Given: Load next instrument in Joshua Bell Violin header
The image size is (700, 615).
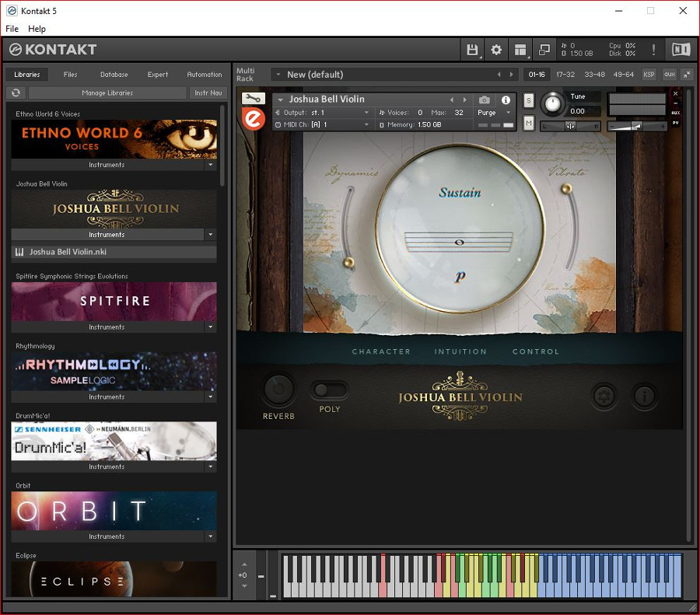Looking at the screenshot, I should tap(465, 100).
